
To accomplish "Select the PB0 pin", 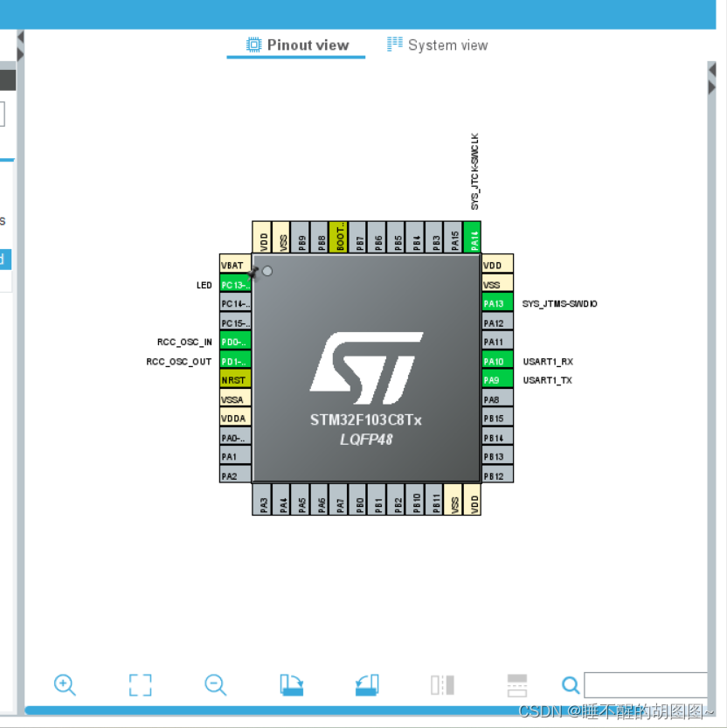I will pyautogui.click(x=357, y=500).
